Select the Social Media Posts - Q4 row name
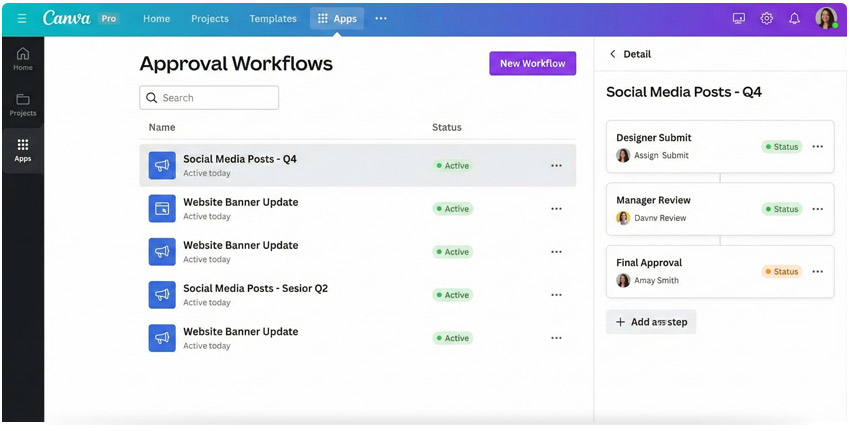This screenshot has height=431, width=850. (x=240, y=159)
